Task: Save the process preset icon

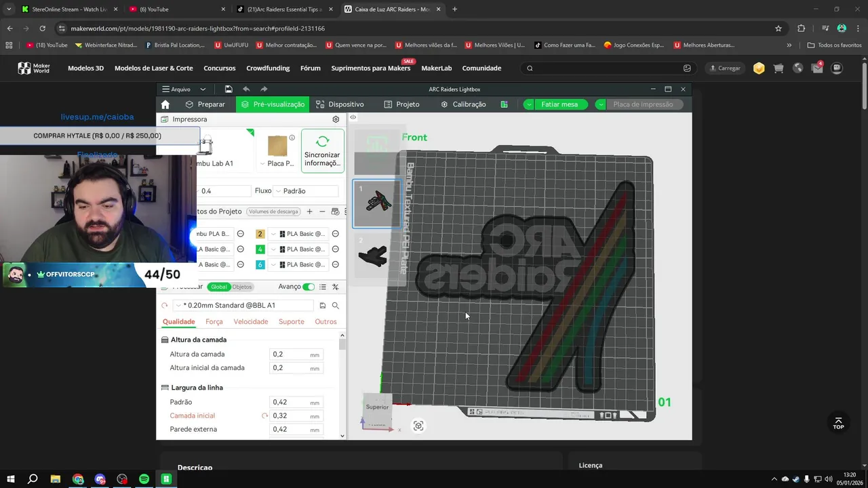Action: point(323,306)
